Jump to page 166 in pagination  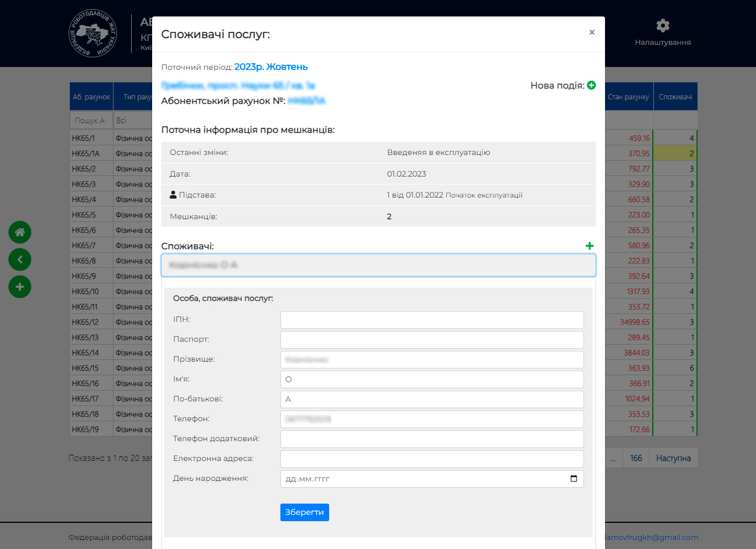pyautogui.click(x=636, y=458)
